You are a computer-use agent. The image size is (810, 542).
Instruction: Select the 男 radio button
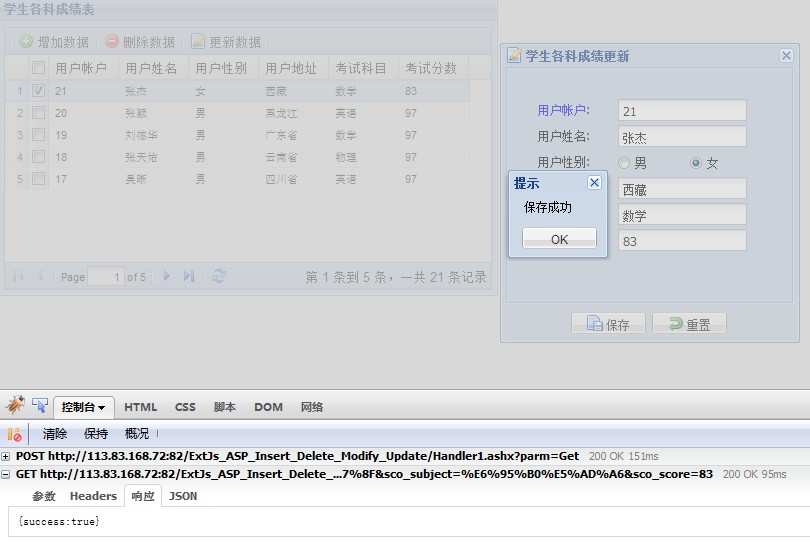click(624, 163)
